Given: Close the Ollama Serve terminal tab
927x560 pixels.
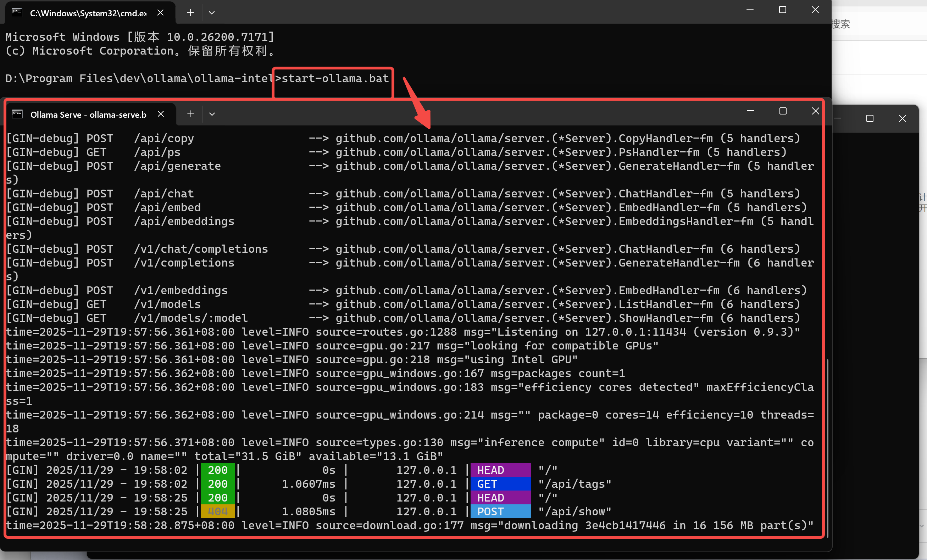Looking at the screenshot, I should pyautogui.click(x=161, y=114).
